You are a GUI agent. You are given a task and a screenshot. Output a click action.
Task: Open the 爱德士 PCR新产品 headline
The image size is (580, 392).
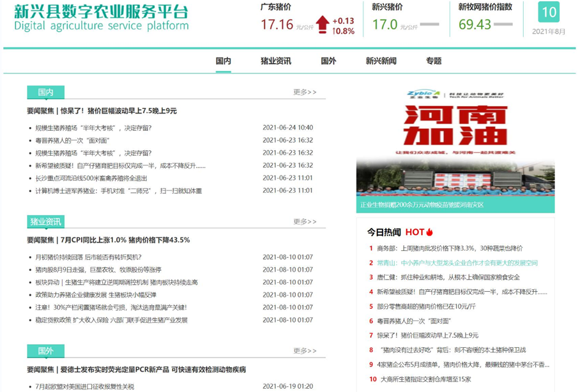tap(136, 370)
